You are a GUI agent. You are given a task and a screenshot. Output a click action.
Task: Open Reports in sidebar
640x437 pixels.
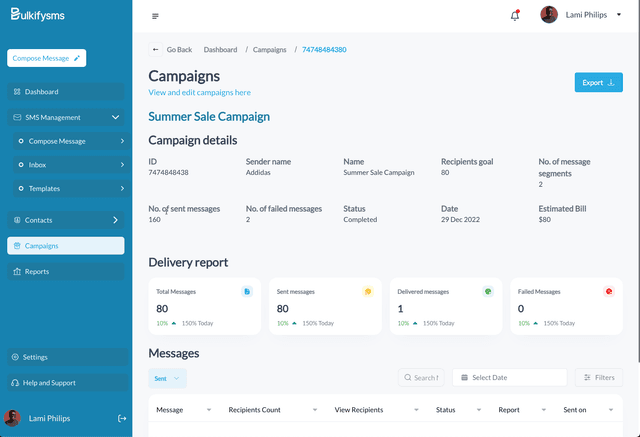point(66,271)
